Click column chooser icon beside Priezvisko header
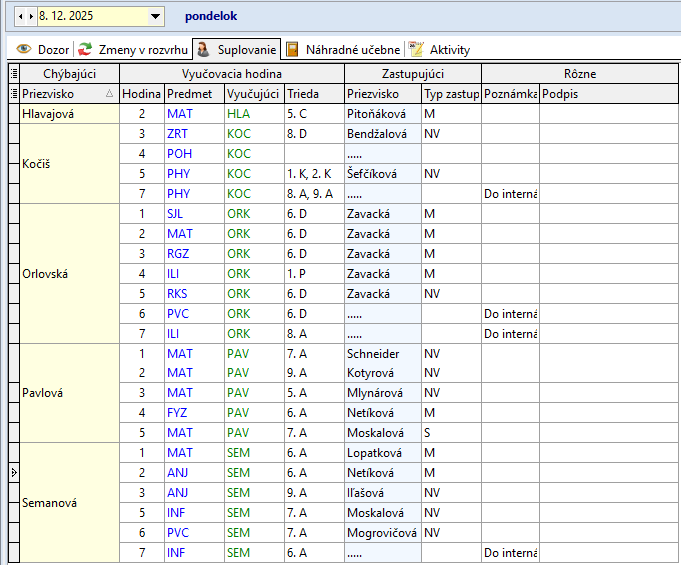681x565 pixels. 13,93
